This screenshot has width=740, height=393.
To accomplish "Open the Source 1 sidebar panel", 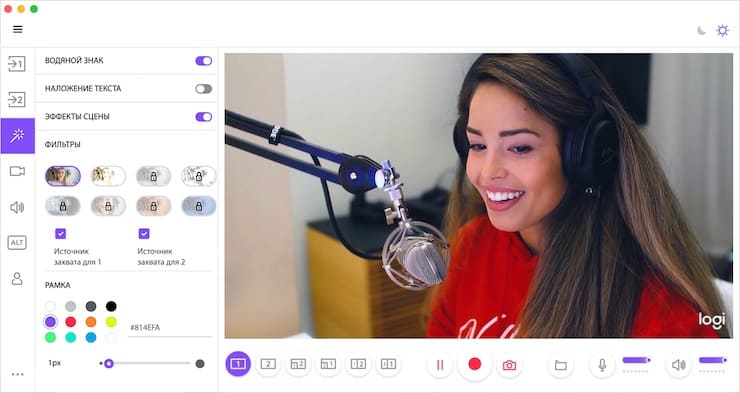I will [x=17, y=64].
